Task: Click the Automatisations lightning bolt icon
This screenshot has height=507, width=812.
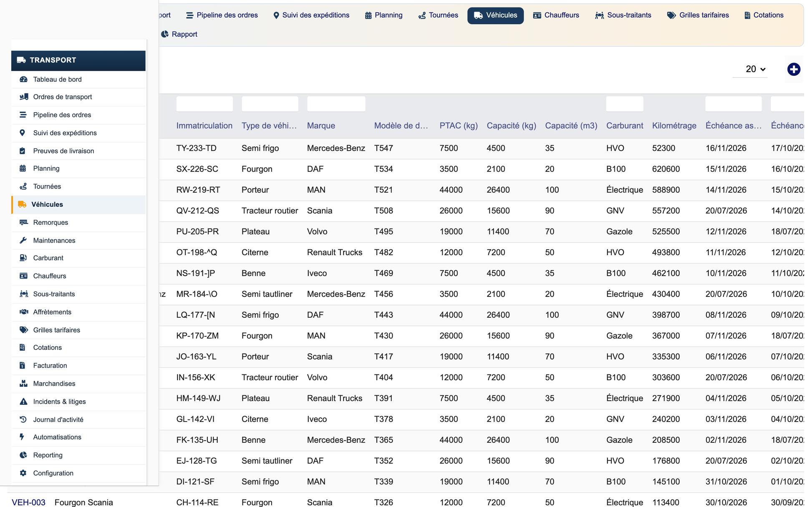Action: (x=22, y=437)
